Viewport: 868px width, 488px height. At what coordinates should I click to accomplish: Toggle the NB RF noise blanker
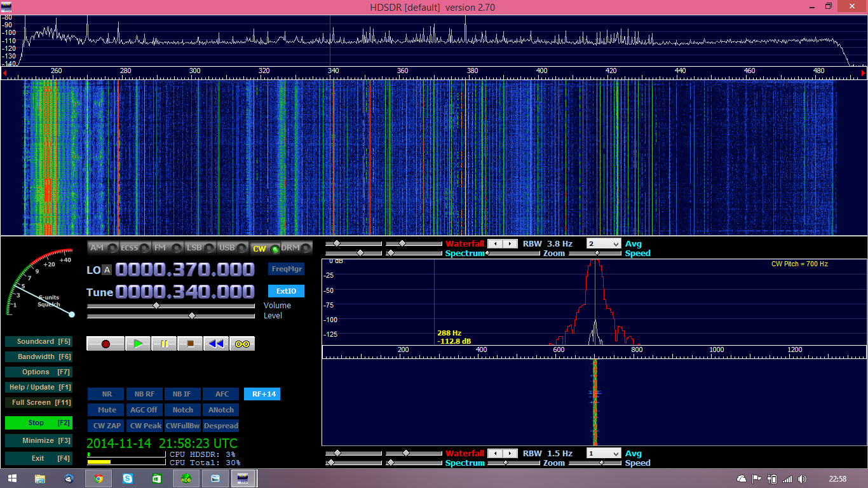click(x=145, y=394)
